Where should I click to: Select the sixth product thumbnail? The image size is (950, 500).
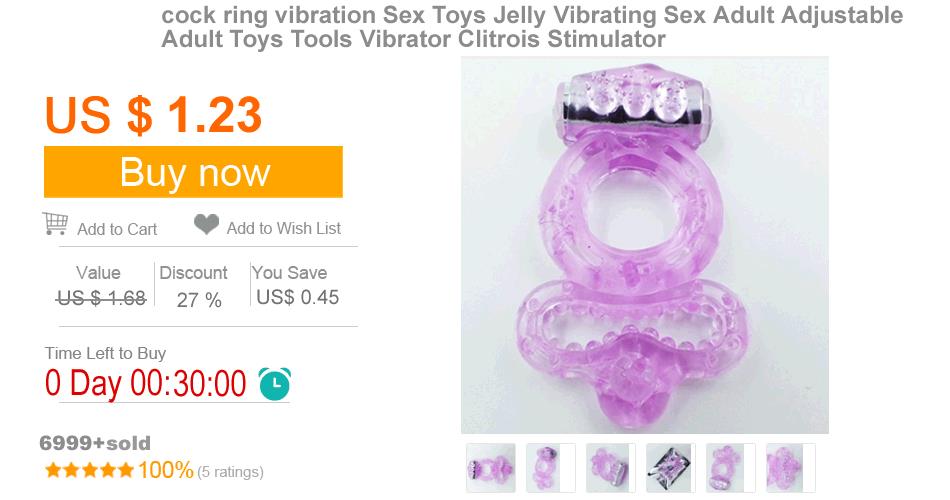point(791,468)
